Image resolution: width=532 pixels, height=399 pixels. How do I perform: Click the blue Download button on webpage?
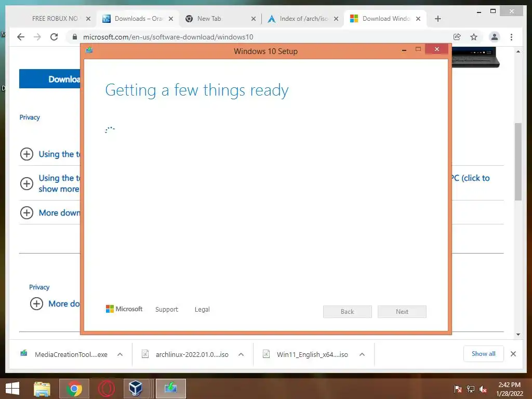point(50,79)
